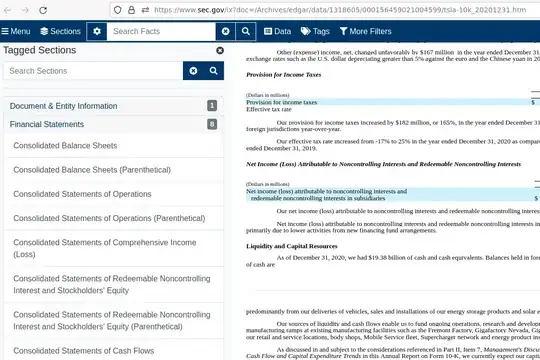Collapse the Financial Statements group

(114, 124)
